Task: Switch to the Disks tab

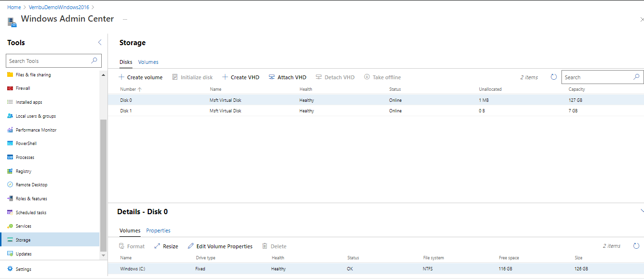Action: pos(126,62)
